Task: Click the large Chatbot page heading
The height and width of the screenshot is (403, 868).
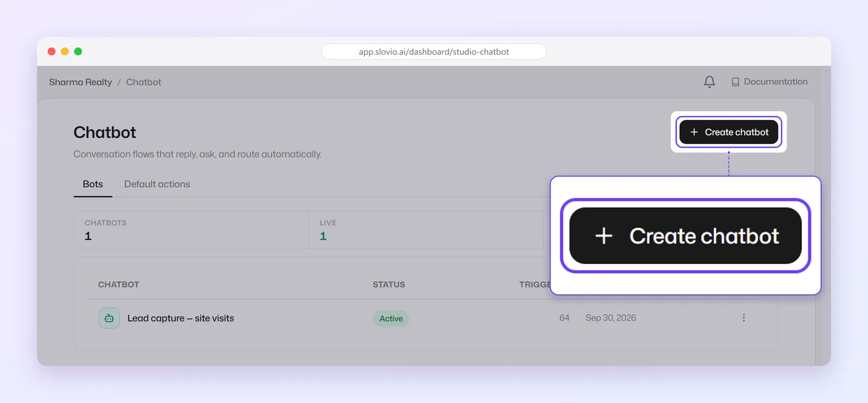Action: [x=105, y=132]
